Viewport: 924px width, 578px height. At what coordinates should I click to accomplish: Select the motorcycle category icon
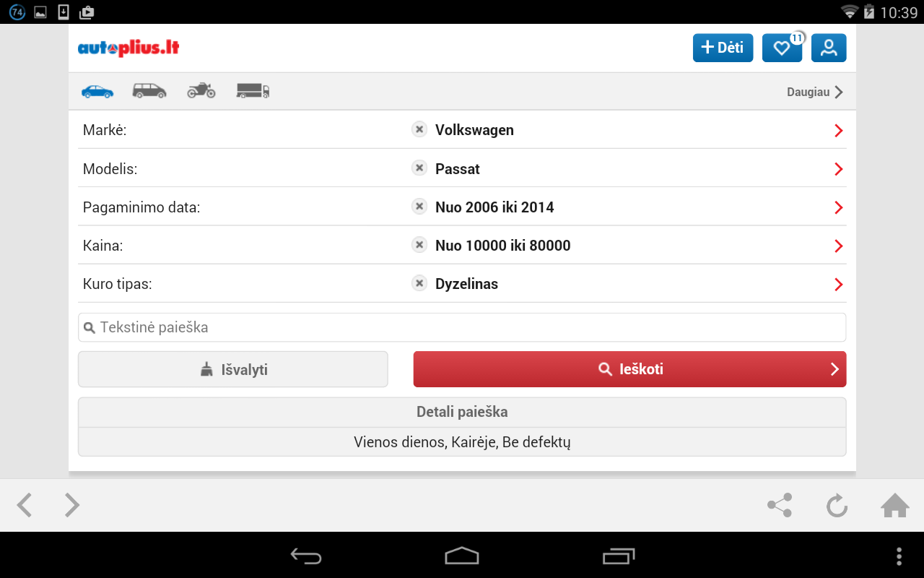[x=201, y=90]
